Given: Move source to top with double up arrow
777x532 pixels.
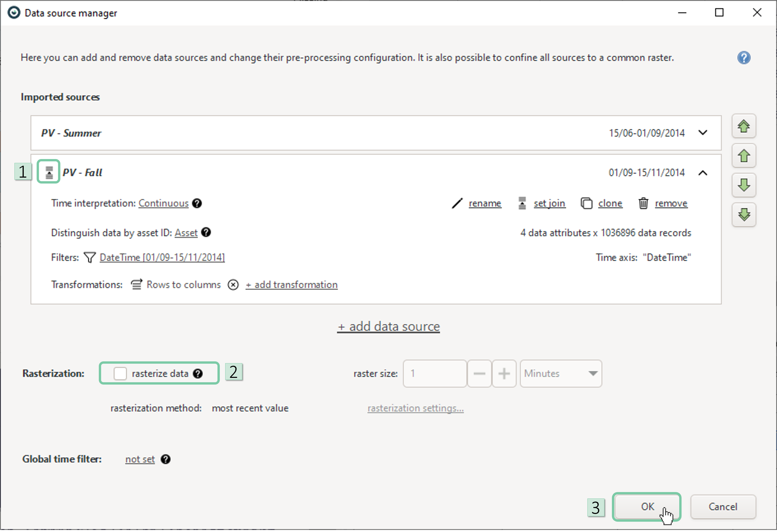Looking at the screenshot, I should pyautogui.click(x=743, y=126).
